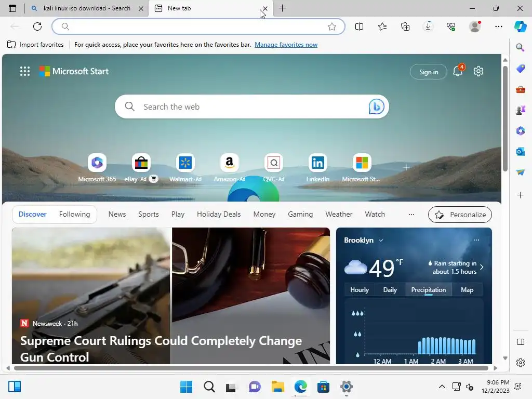Open the News category
532x399 pixels.
coord(117,214)
